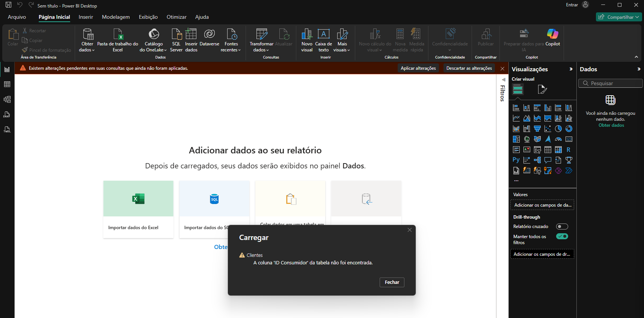
Task: Select the decomposition tree visual
Action: click(537, 160)
